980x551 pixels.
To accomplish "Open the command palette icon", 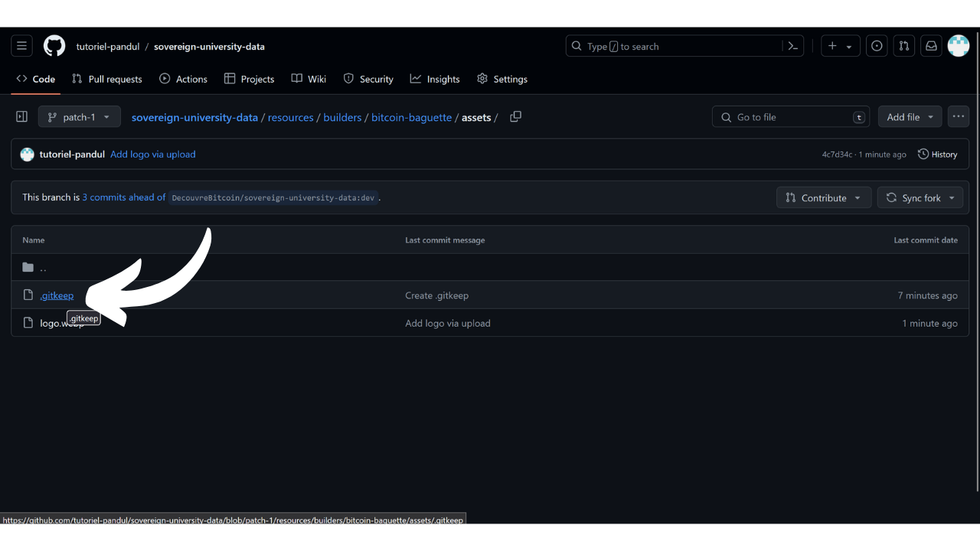I will pyautogui.click(x=793, y=46).
